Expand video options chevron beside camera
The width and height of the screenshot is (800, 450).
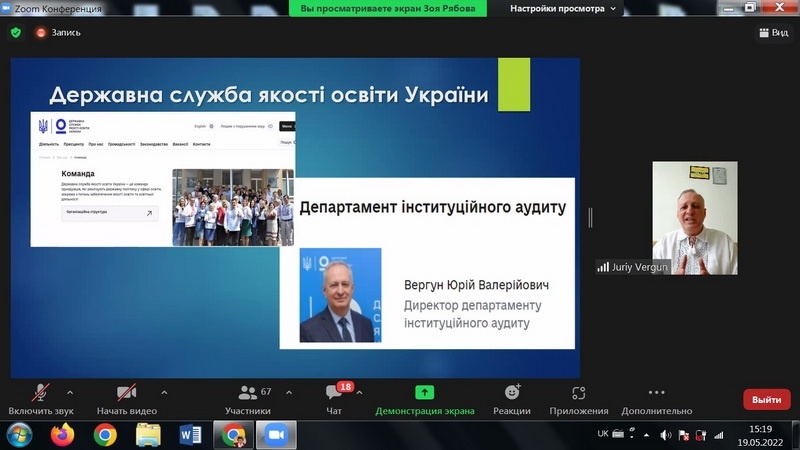tap(164, 392)
